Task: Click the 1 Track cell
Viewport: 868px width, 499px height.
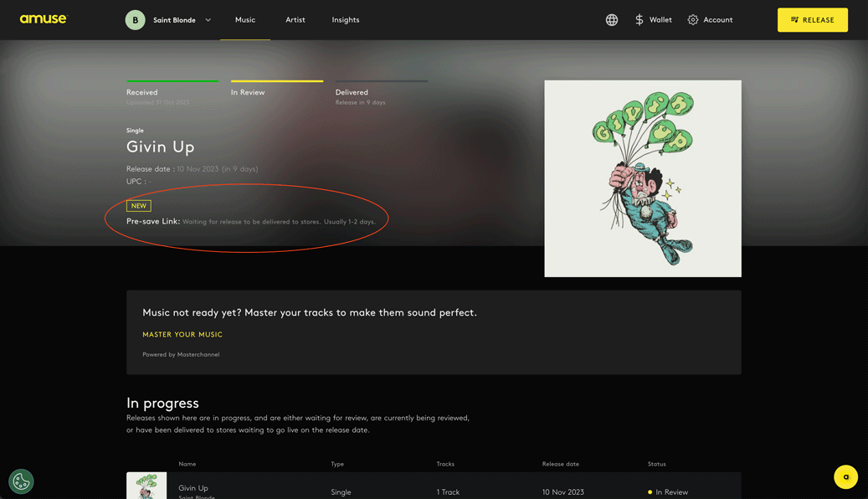Action: 448,491
